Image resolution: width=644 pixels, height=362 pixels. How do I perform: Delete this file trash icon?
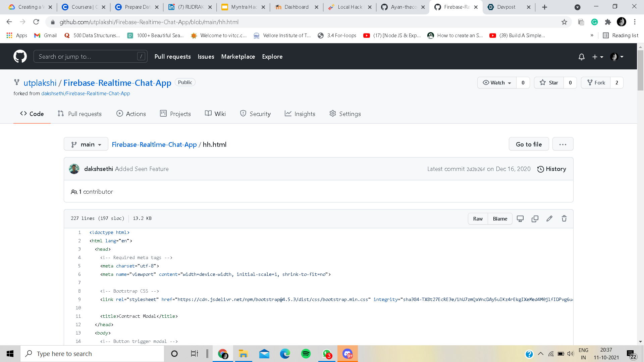coord(564,219)
